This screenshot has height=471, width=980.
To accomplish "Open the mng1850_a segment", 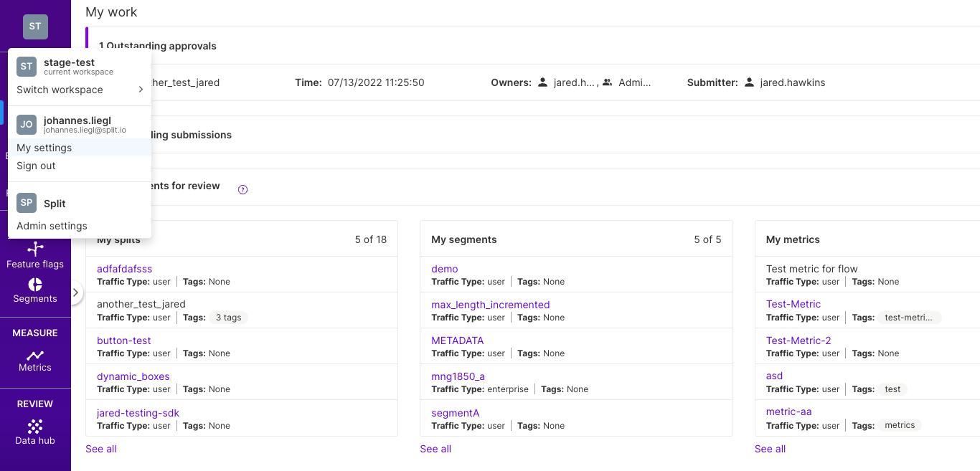I will point(458,376).
